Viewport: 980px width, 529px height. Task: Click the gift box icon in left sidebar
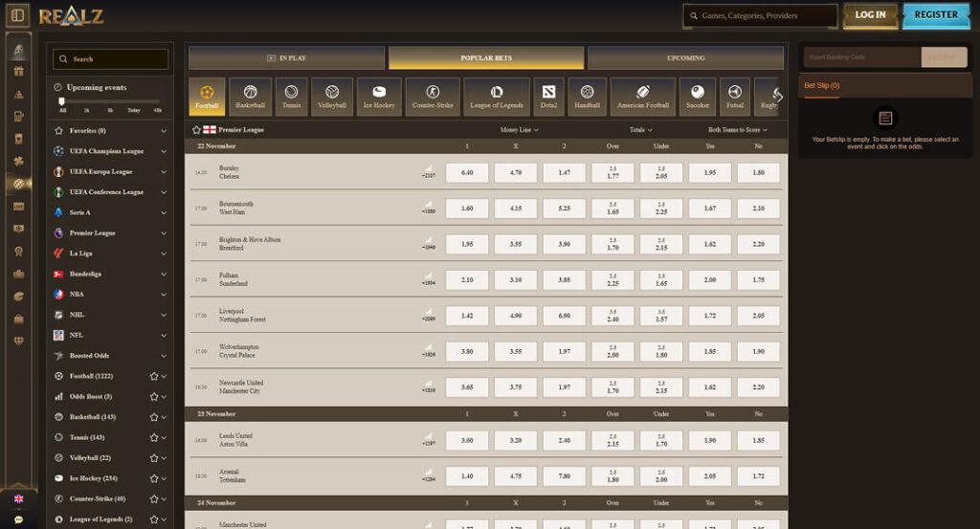point(18,70)
